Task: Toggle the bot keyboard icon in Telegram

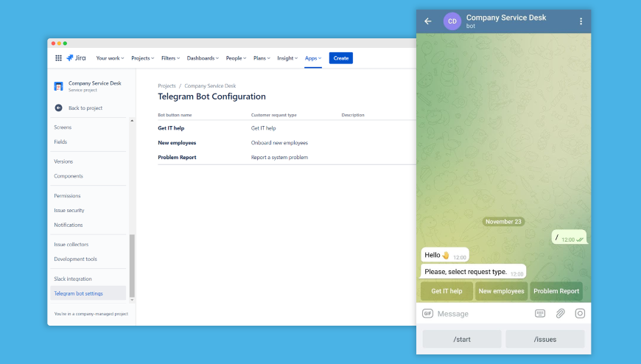Action: (x=540, y=314)
